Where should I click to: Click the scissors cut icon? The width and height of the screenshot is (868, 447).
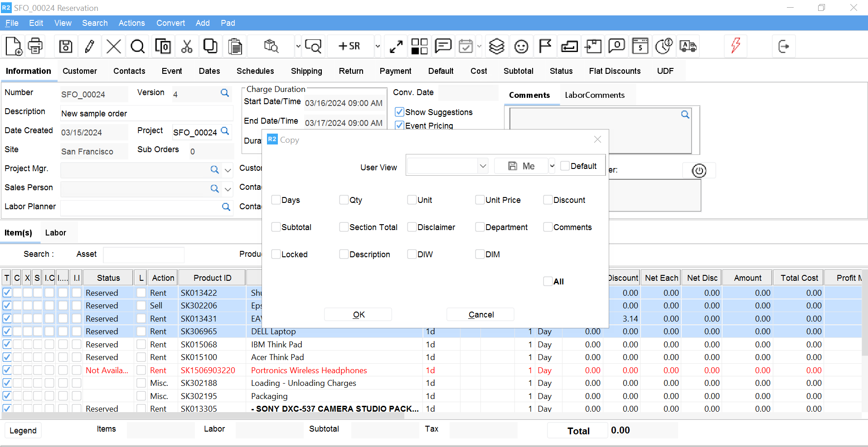tap(187, 46)
